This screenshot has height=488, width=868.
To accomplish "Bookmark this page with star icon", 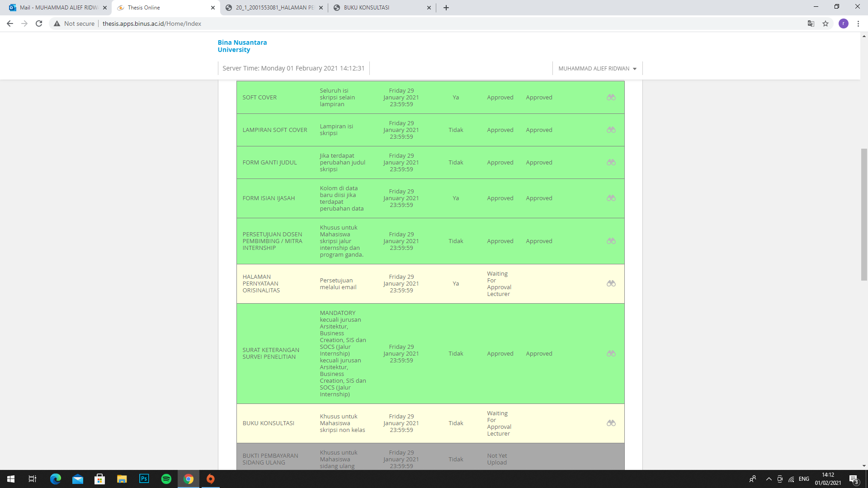I will tap(826, 23).
